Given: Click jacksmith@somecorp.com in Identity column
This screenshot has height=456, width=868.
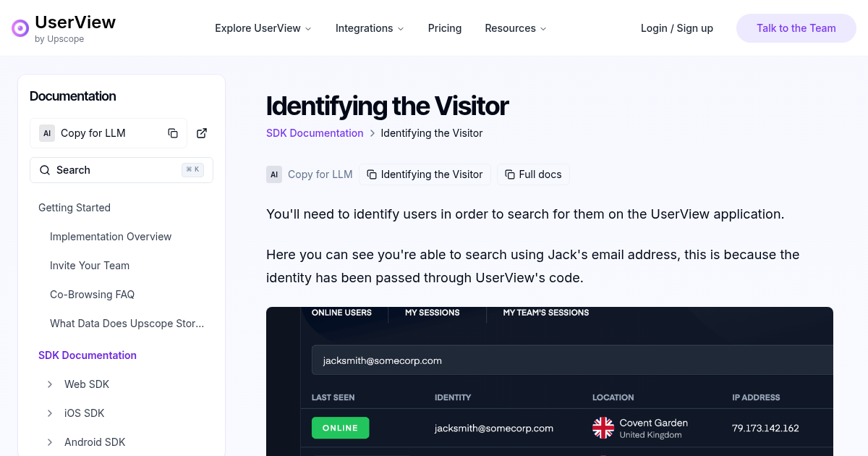Looking at the screenshot, I should pyautogui.click(x=494, y=428).
